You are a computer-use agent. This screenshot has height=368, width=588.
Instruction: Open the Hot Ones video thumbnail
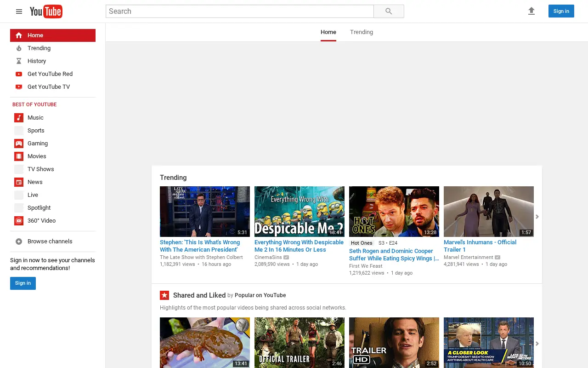[x=394, y=212]
